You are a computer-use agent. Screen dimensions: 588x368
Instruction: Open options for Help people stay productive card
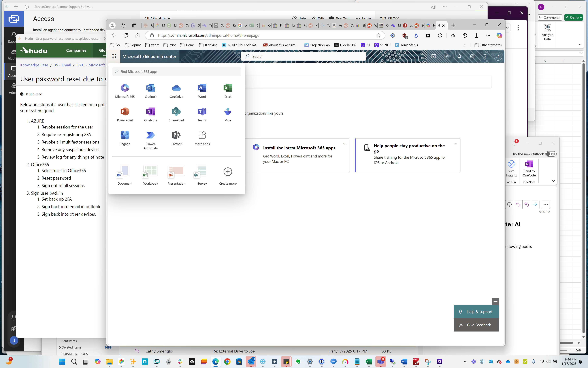455,144
